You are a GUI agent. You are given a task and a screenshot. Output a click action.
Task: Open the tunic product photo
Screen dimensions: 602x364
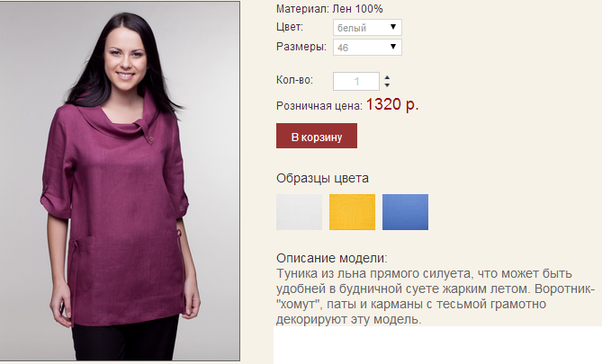(120, 181)
